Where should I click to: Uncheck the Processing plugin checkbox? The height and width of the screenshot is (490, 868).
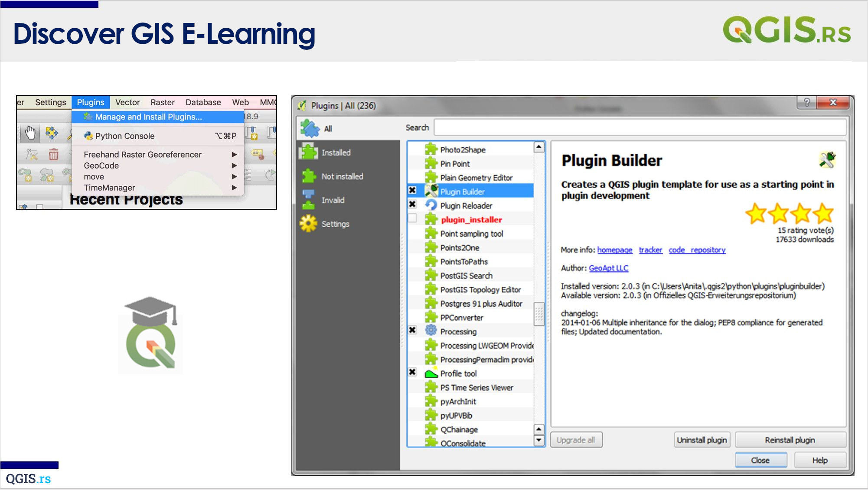coord(412,330)
